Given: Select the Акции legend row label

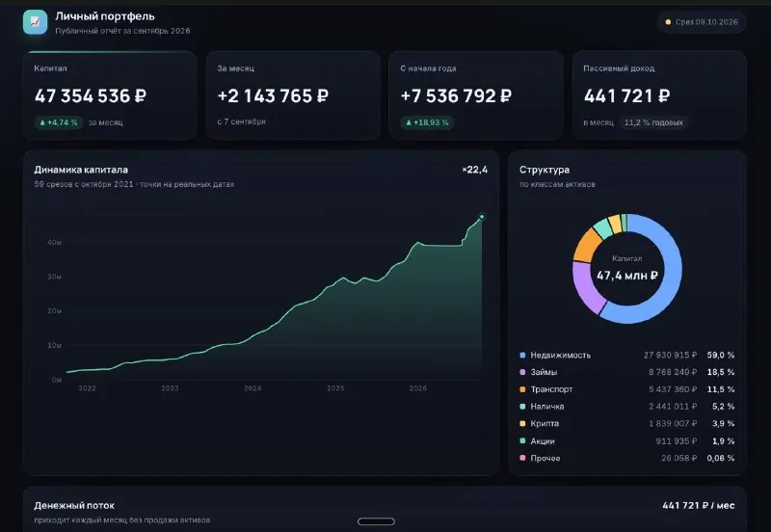Looking at the screenshot, I should [543, 441].
